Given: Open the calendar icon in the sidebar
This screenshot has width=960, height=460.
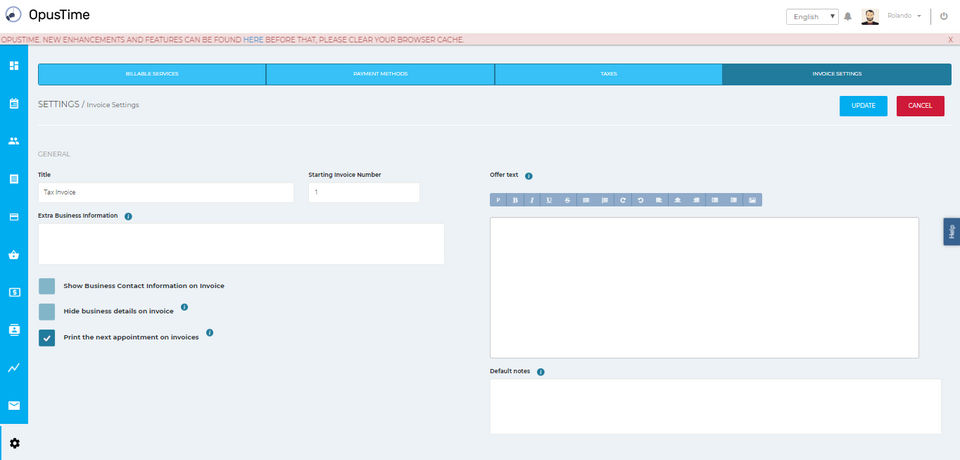Looking at the screenshot, I should pos(13,103).
